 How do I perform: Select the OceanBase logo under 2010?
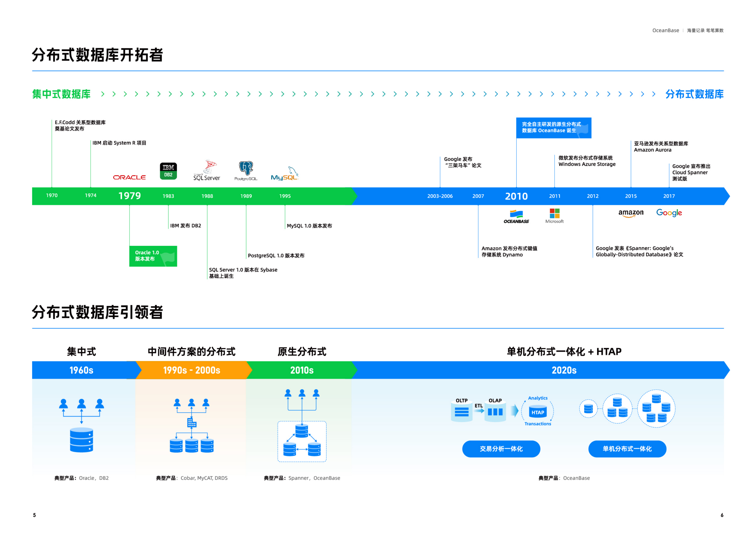click(x=516, y=217)
